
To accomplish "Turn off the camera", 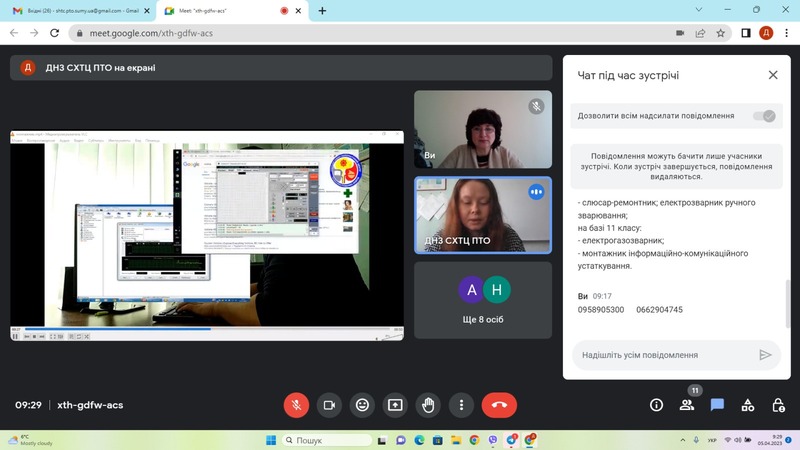I will coord(329,405).
